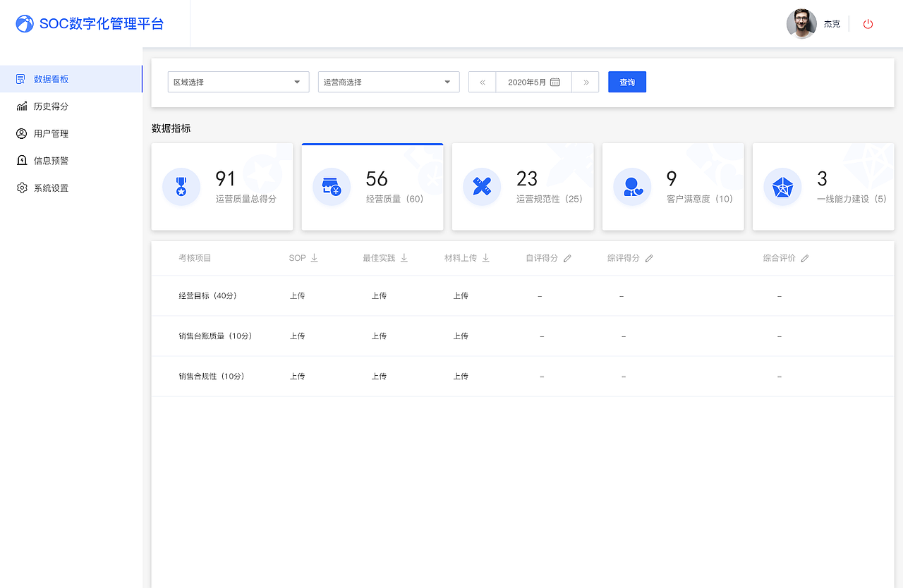
Task: Open the 用户管理 menu item
Action: pos(71,133)
